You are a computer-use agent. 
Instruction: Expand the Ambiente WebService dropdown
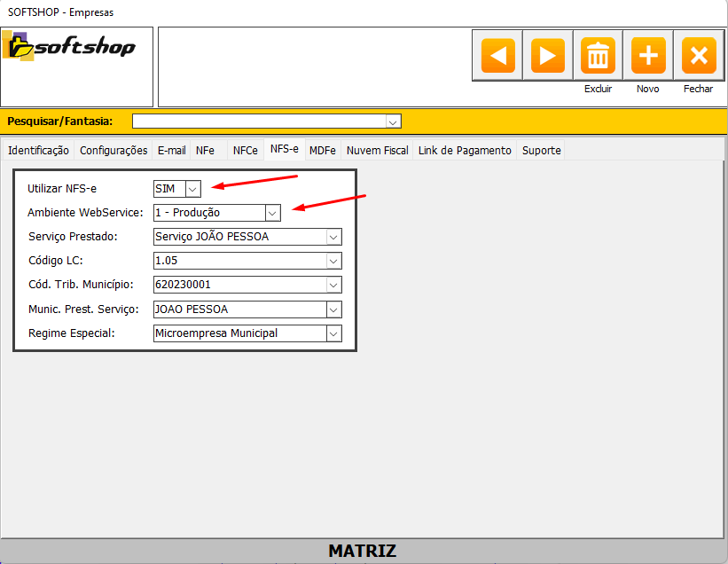pyautogui.click(x=272, y=213)
